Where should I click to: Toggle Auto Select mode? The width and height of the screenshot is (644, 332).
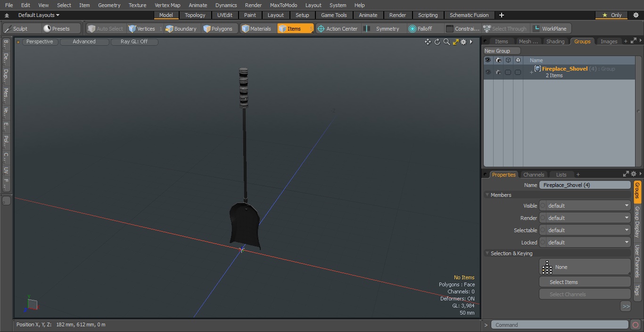[x=106, y=29]
